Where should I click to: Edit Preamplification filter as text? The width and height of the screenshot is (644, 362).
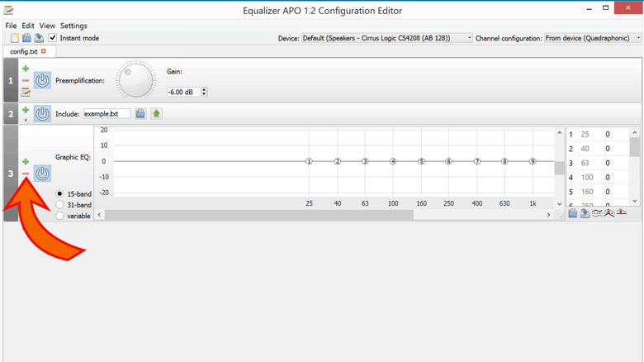tap(26, 92)
